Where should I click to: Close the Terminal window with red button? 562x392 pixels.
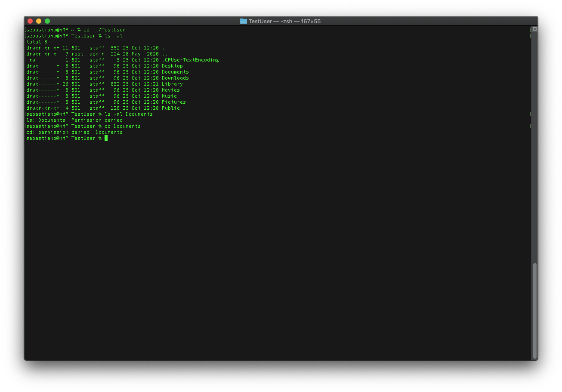tap(30, 21)
